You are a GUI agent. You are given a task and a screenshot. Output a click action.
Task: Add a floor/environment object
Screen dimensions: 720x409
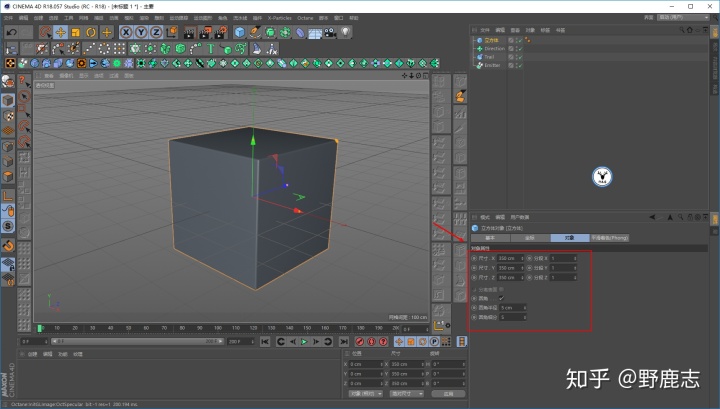(315, 32)
